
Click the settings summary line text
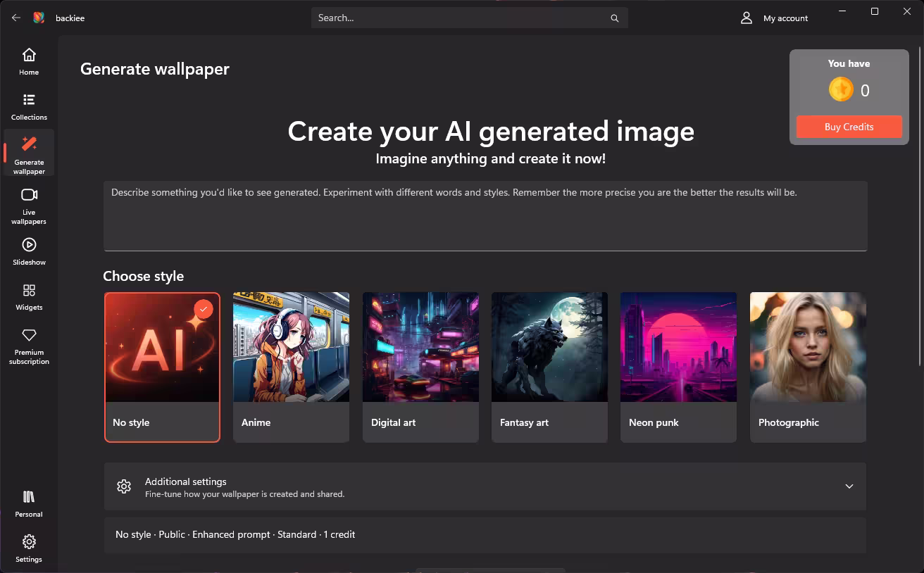tap(235, 534)
